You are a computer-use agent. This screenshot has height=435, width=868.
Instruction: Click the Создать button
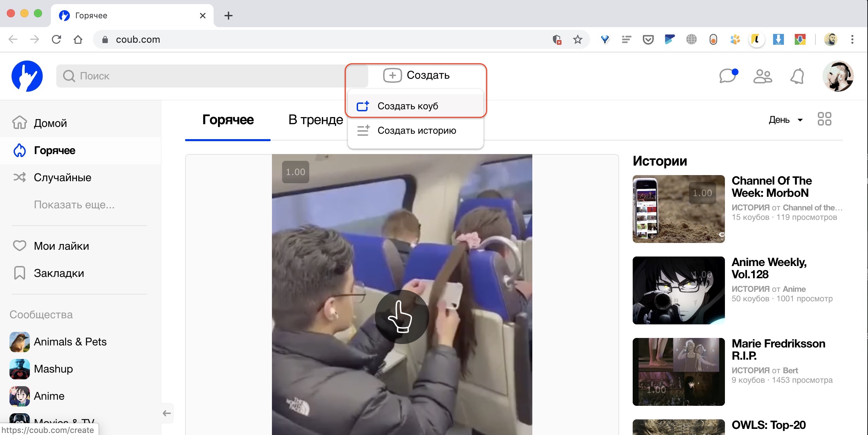coord(417,75)
